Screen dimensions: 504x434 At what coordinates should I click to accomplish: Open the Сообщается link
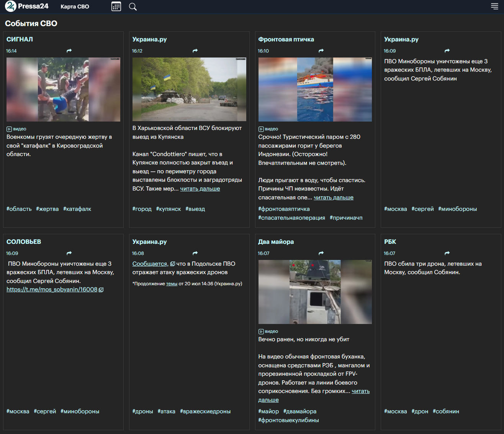[x=150, y=264]
